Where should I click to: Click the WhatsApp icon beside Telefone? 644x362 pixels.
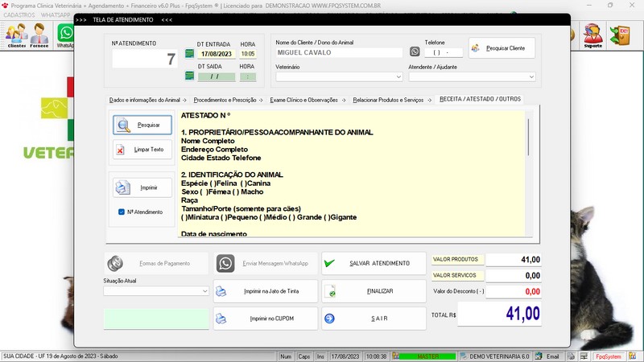415,52
